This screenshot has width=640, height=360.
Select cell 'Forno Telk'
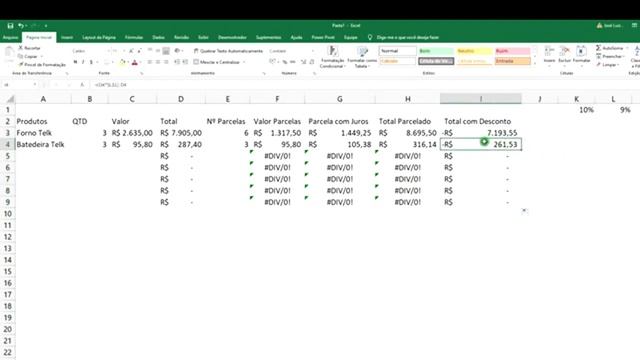[43, 133]
